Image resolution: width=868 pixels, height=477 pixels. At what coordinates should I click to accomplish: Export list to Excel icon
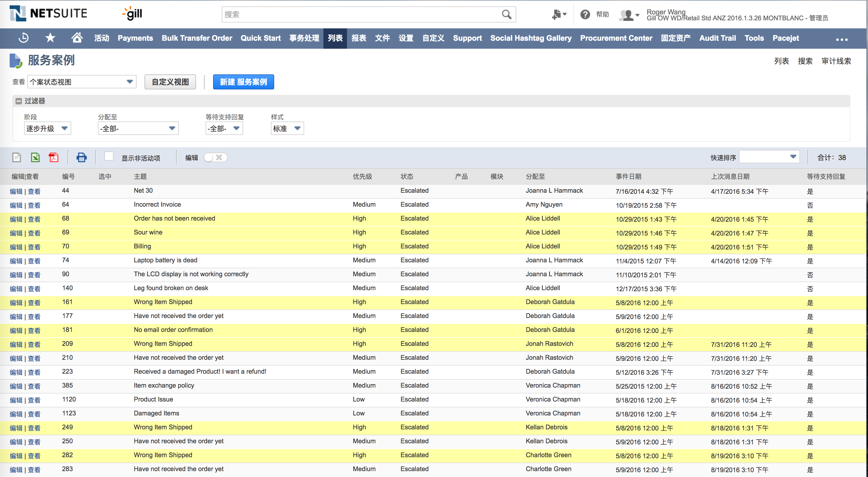[x=35, y=157]
